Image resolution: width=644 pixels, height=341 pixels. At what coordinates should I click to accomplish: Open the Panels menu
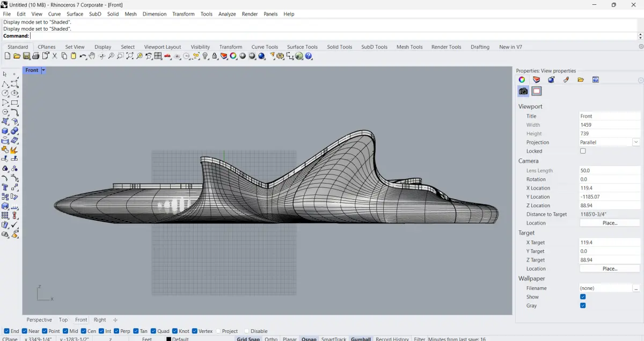coord(270,14)
